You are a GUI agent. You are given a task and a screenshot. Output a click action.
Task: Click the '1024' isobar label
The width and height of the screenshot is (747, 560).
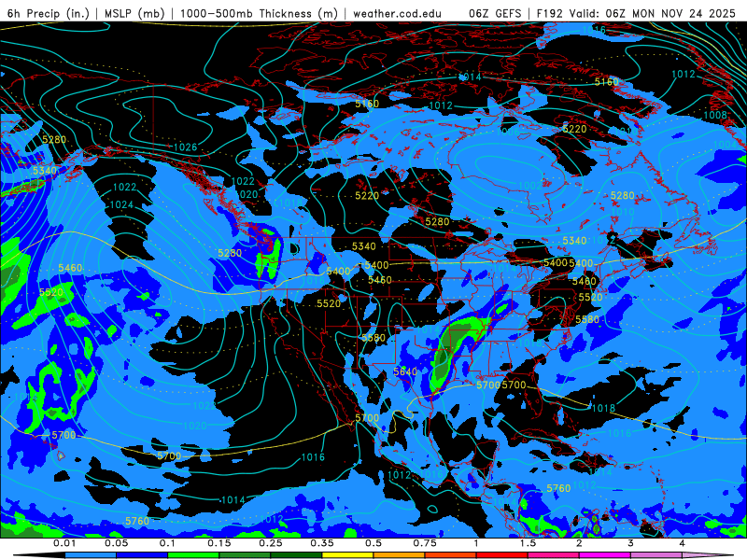pos(121,204)
